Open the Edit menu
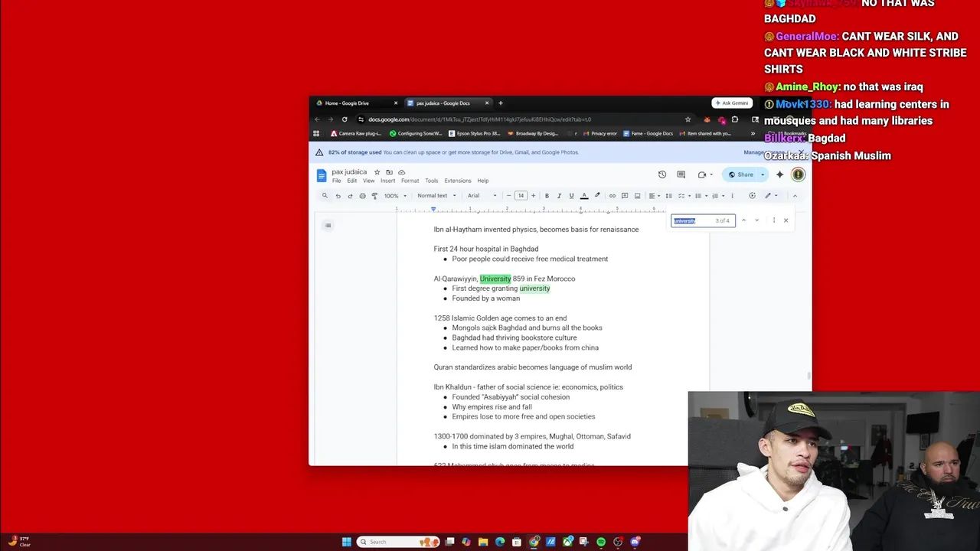This screenshot has height=551, width=980. click(x=351, y=181)
